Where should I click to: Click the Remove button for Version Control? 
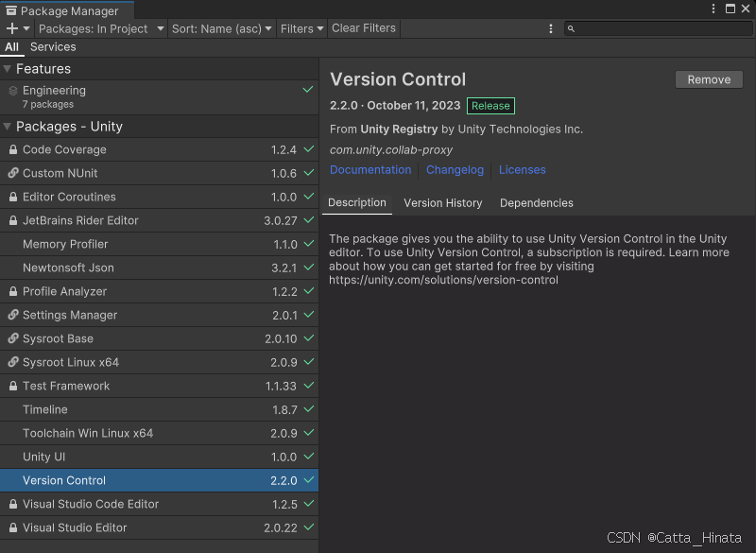[709, 79]
